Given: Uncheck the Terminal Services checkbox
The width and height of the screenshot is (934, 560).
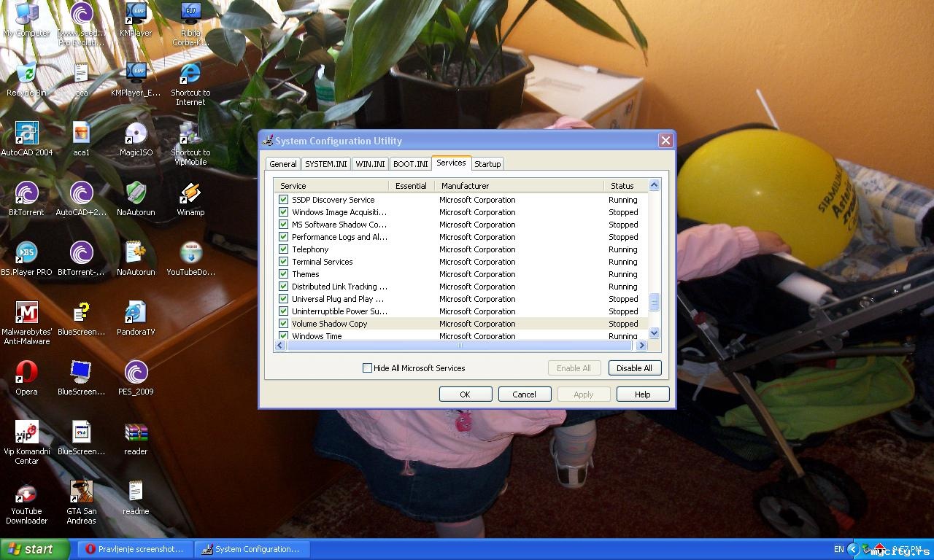Looking at the screenshot, I should [x=284, y=262].
